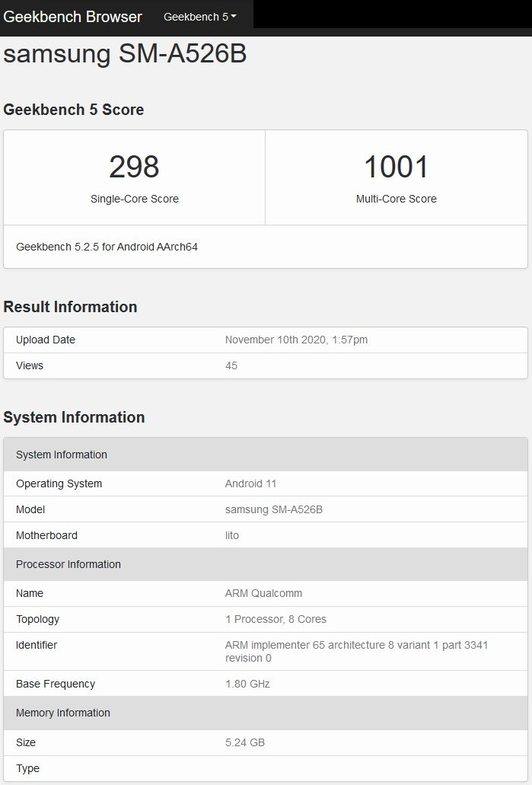Select the Upload Date row value

(x=296, y=340)
